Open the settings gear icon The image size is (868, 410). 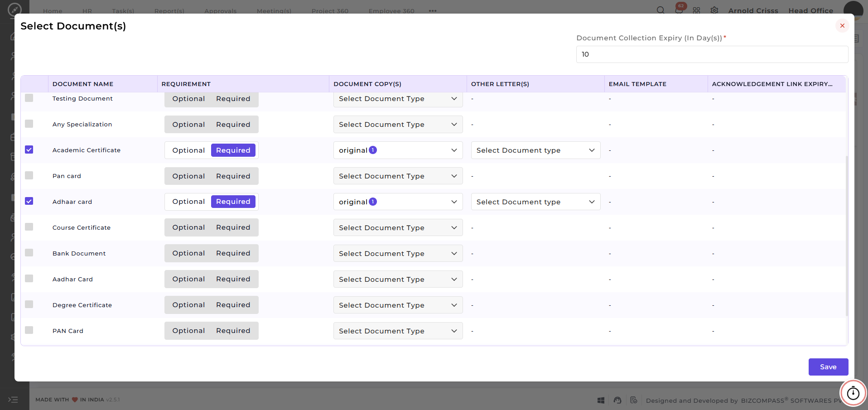point(714,10)
